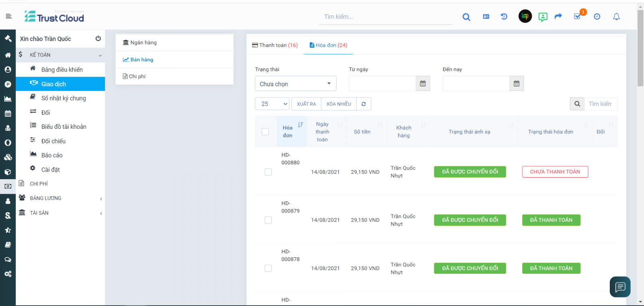Click the hamburger menu icon

(8, 17)
